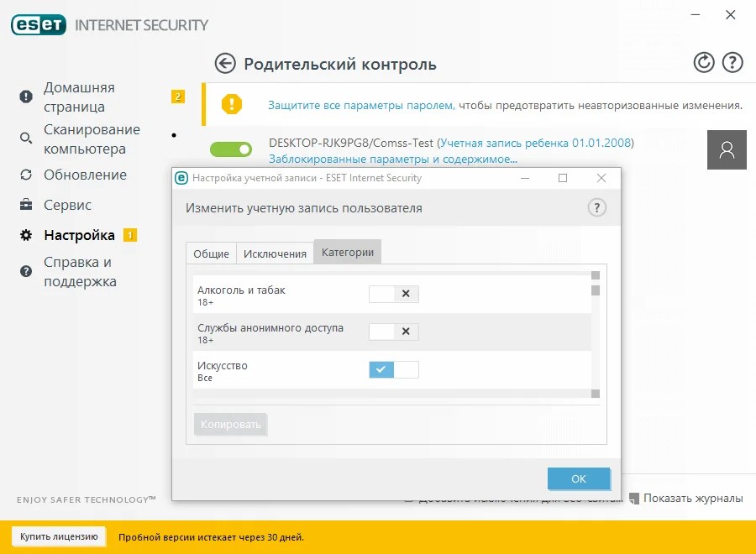Go to Обновление section
The image size is (756, 554).
pos(85,175)
